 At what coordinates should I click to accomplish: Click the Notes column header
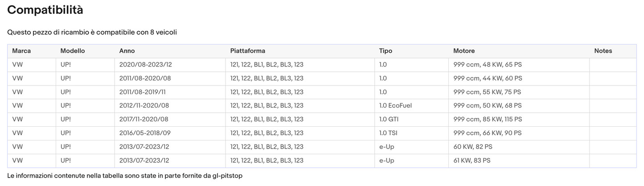pyautogui.click(x=603, y=51)
